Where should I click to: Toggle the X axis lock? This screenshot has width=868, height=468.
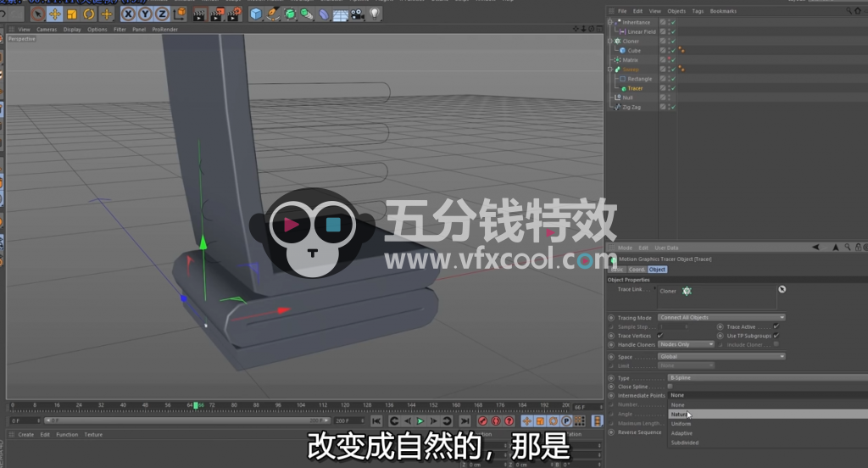[x=128, y=14]
